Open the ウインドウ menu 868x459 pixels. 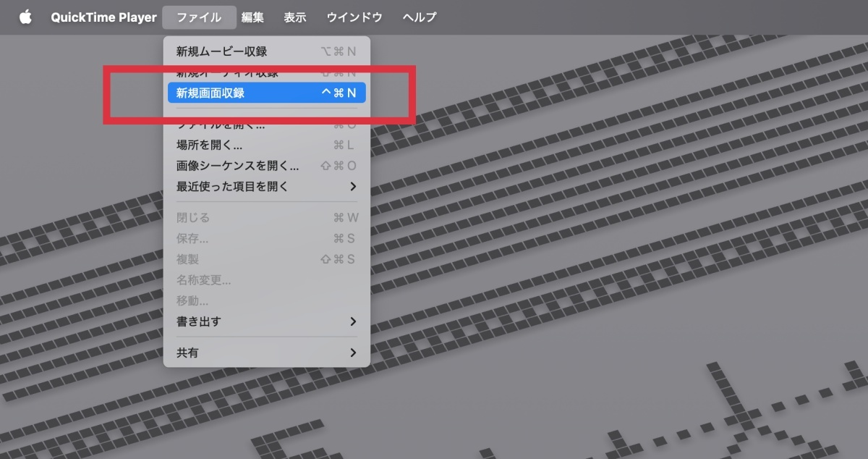354,17
